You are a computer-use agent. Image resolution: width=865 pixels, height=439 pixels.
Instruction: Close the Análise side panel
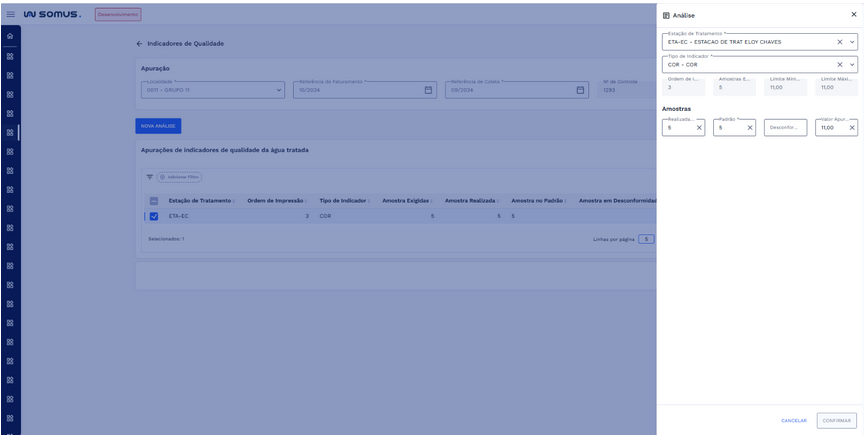coord(853,15)
